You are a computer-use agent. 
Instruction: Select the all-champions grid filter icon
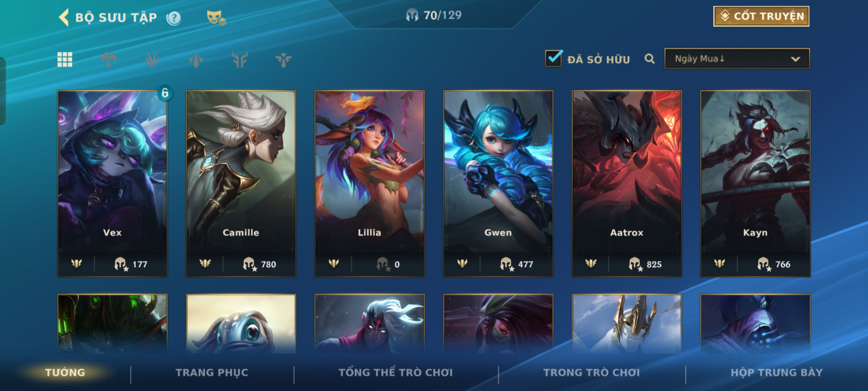pos(65,59)
